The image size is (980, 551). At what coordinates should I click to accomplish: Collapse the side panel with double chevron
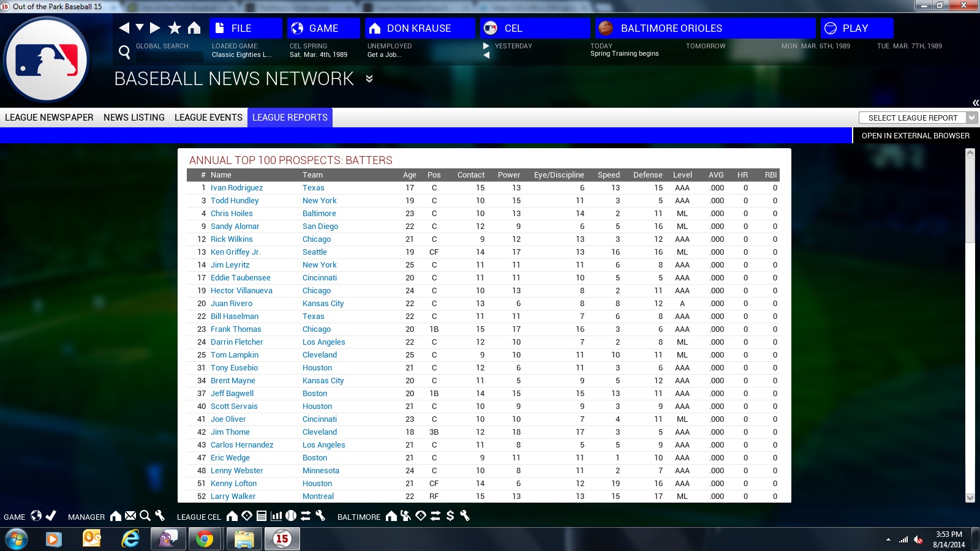(975, 103)
